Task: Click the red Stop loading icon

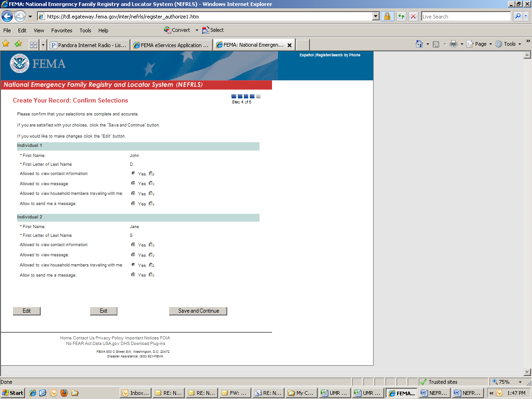Action: (413, 17)
